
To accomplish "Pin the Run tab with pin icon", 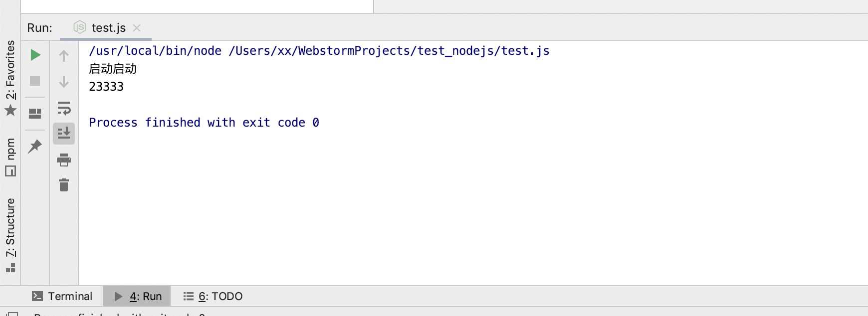I will point(35,146).
